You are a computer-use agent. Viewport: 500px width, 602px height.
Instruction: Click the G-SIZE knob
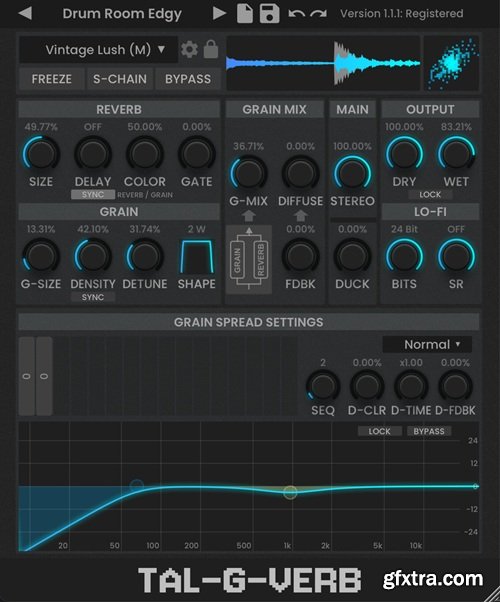coord(41,256)
